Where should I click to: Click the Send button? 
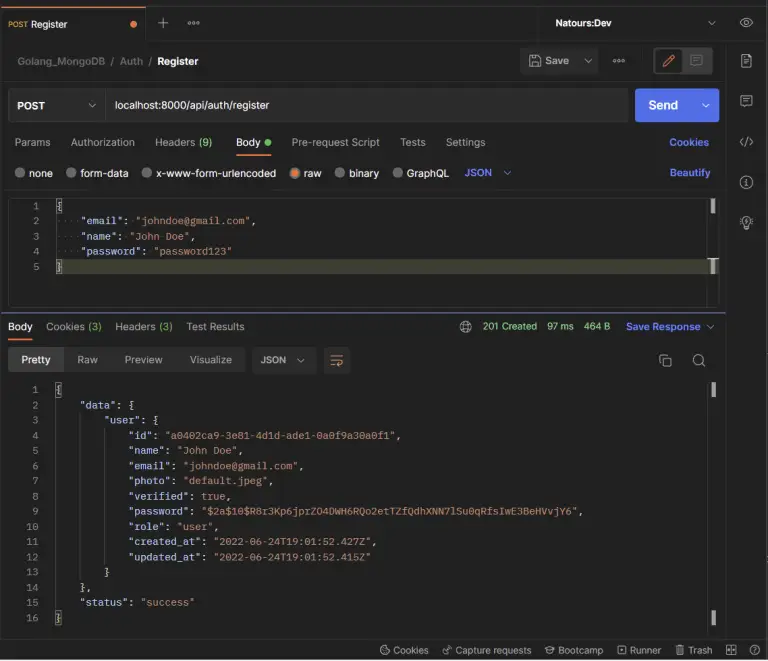pyautogui.click(x=663, y=105)
